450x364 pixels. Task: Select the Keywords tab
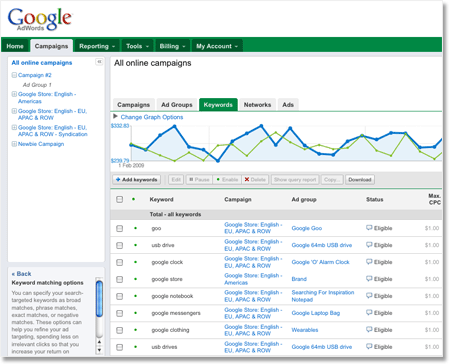218,105
